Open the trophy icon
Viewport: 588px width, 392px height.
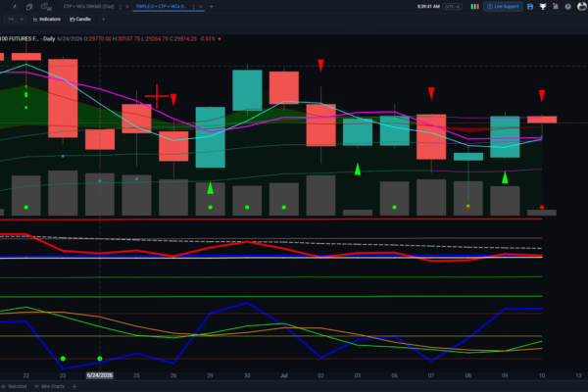[x=543, y=7]
